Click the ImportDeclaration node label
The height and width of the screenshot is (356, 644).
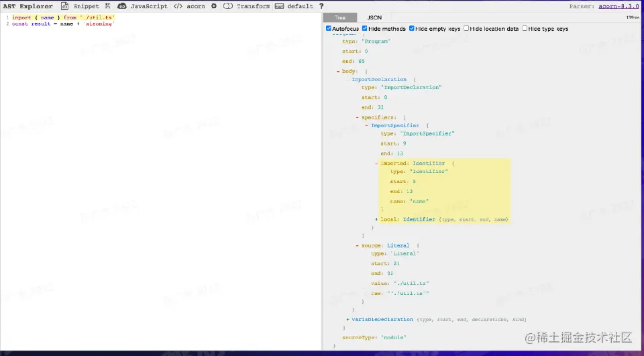379,79
